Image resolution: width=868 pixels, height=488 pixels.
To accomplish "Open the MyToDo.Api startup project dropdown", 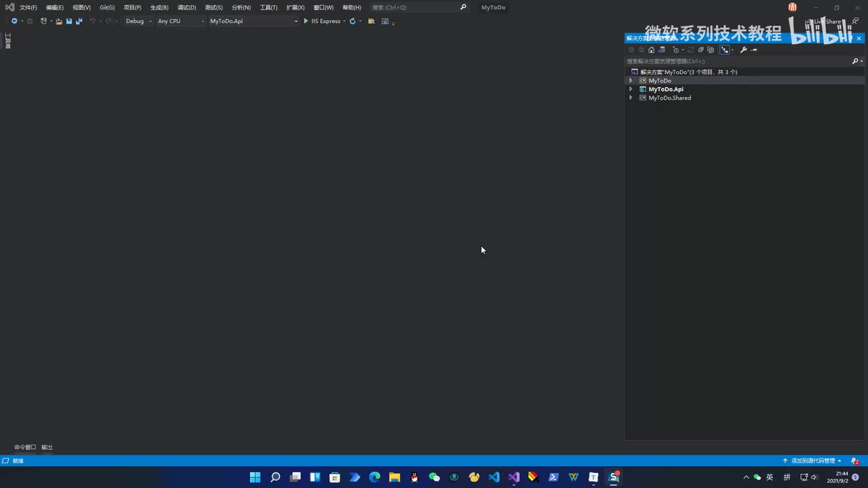I will 253,21.
